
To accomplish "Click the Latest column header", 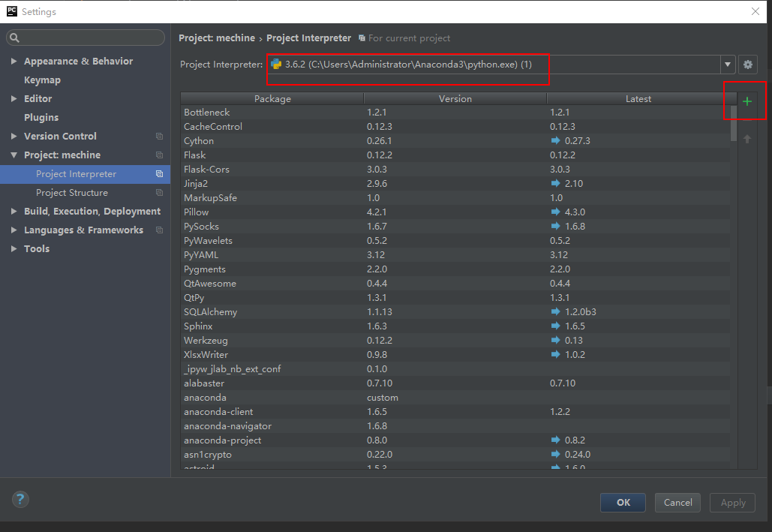I will point(638,98).
